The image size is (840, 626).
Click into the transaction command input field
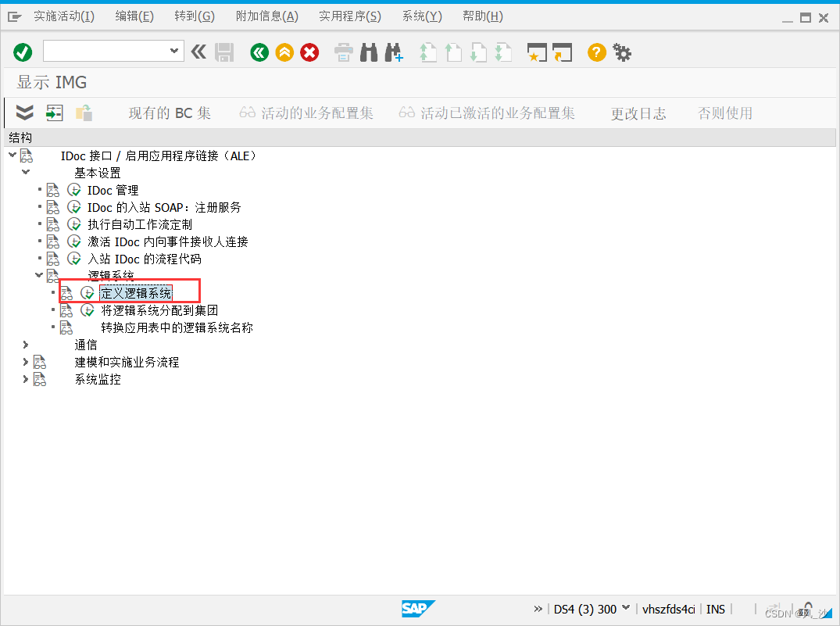[x=106, y=51]
